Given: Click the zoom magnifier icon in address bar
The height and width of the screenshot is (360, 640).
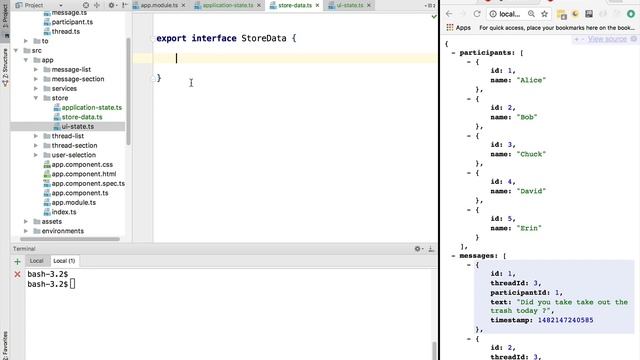Looking at the screenshot, I should pos(531,14).
